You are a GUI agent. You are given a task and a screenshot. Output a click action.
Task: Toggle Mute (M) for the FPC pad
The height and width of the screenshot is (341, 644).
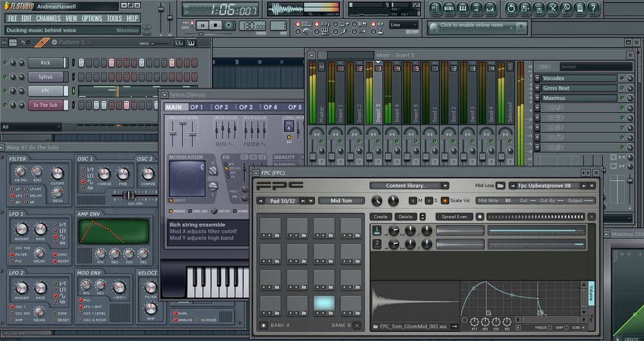click(413, 201)
